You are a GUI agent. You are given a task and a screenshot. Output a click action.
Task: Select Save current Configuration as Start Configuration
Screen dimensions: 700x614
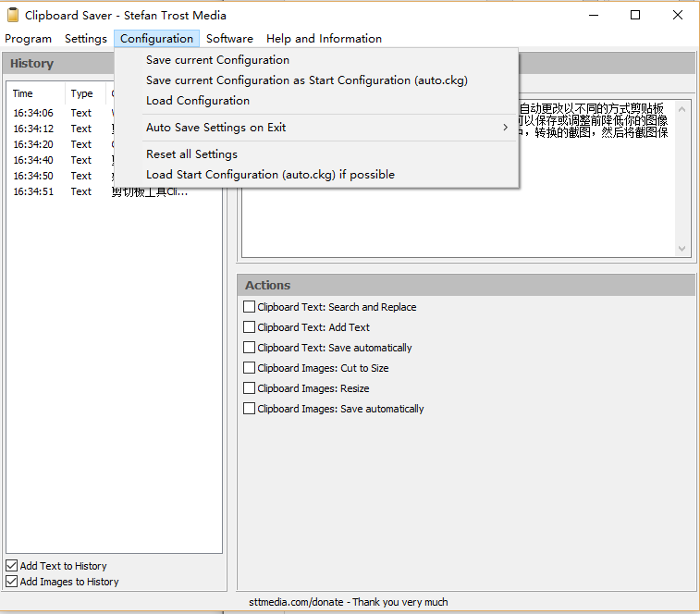(306, 80)
